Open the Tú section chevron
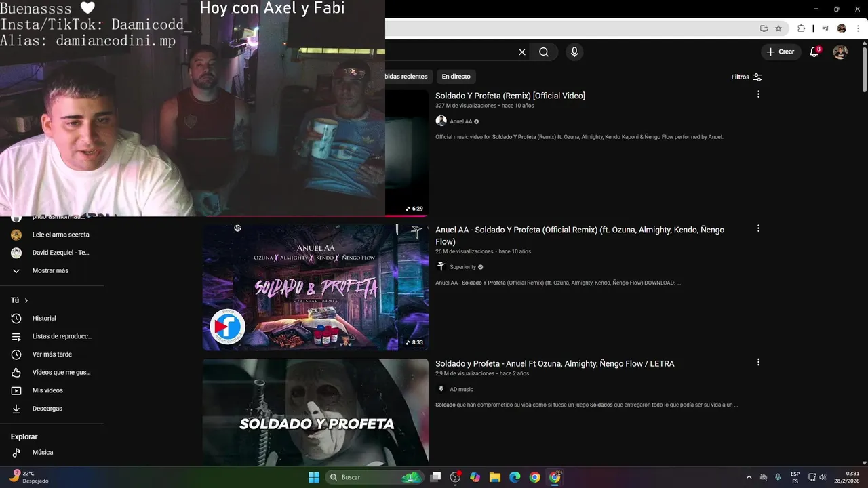The width and height of the screenshot is (868, 488). click(26, 300)
